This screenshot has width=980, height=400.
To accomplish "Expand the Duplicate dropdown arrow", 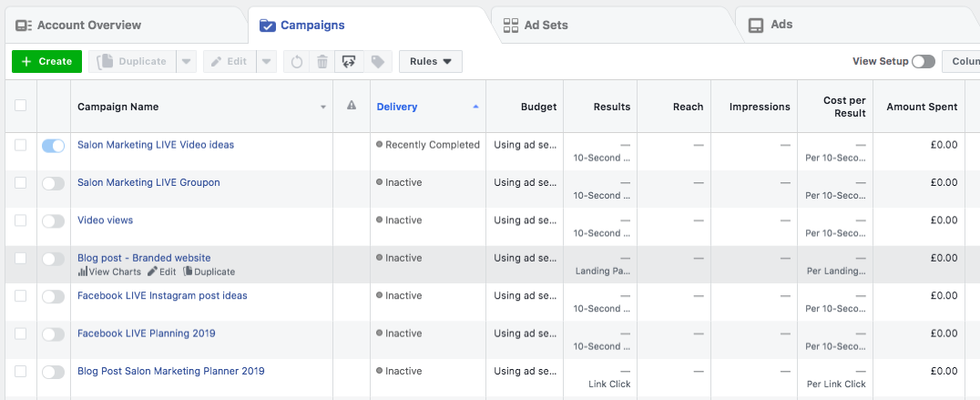I will point(186,61).
